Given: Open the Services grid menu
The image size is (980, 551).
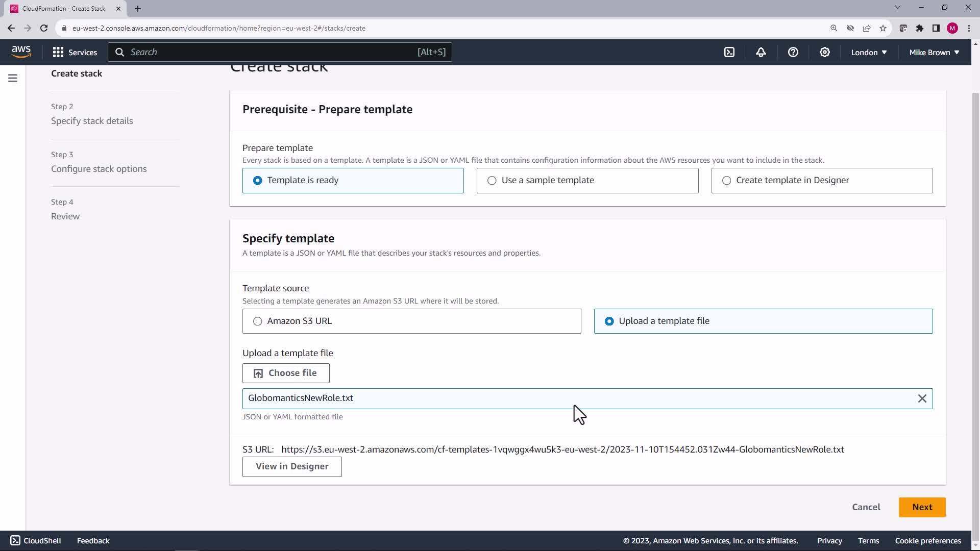Looking at the screenshot, I should [75, 52].
